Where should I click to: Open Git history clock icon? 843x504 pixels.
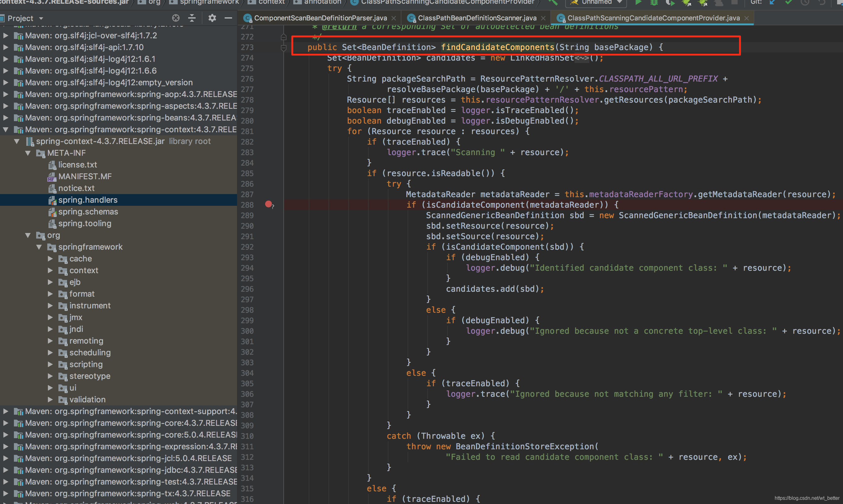805,2
